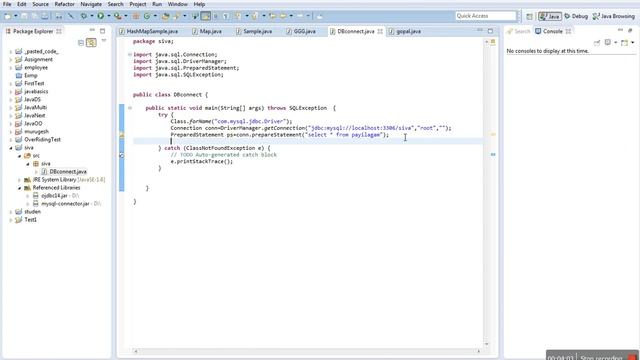This screenshot has height=360, width=640.
Task: Click the Open Perspective icon
Action: click(x=529, y=16)
